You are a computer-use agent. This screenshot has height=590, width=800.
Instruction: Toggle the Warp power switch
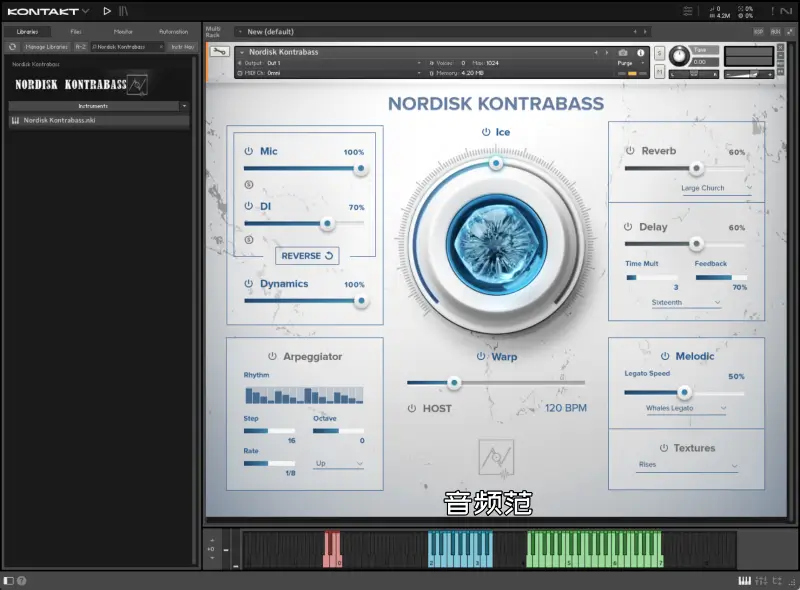tap(481, 356)
